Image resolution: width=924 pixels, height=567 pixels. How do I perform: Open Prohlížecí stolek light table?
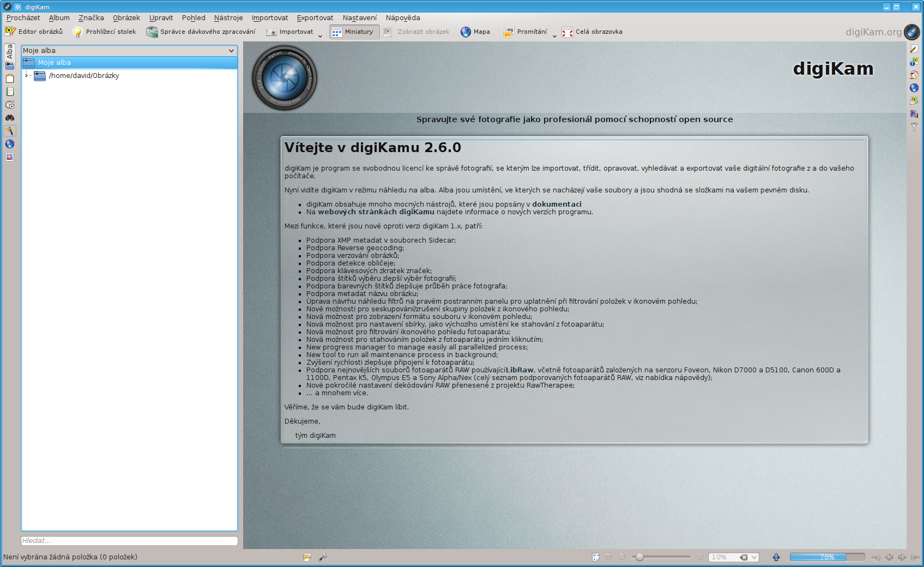[x=105, y=32]
